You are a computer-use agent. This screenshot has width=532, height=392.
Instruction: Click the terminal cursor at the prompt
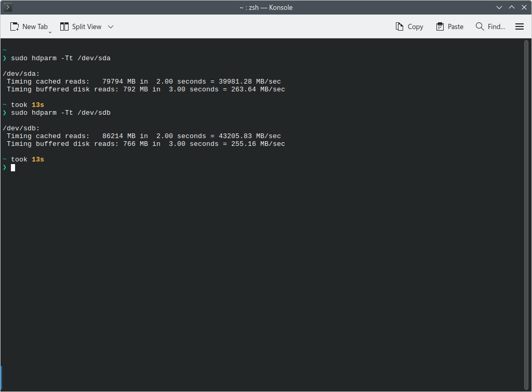tap(13, 168)
